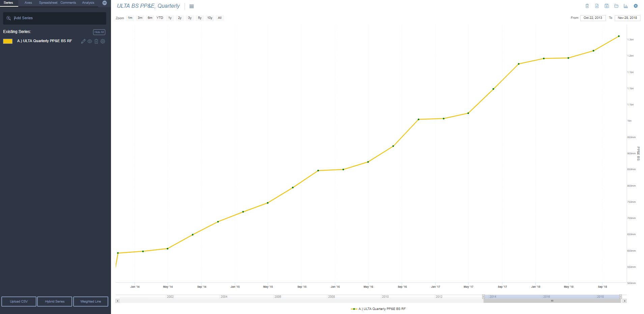644x314 pixels.
Task: Click the right handle of the navigator range
Action: (x=620, y=296)
